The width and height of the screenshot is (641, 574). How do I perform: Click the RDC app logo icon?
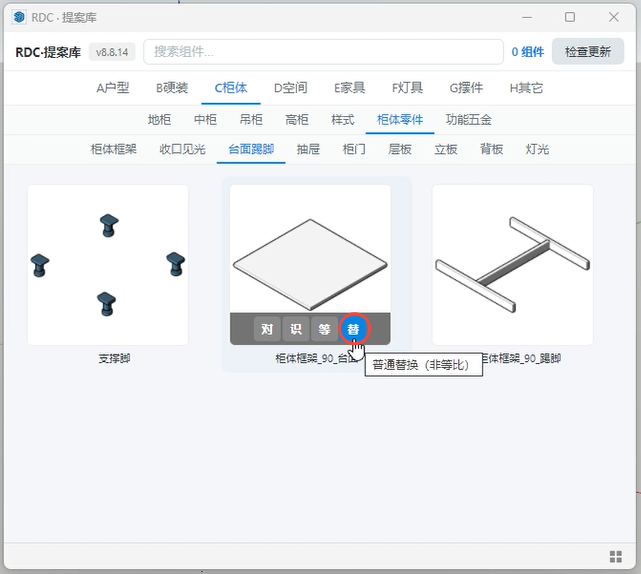pyautogui.click(x=19, y=17)
